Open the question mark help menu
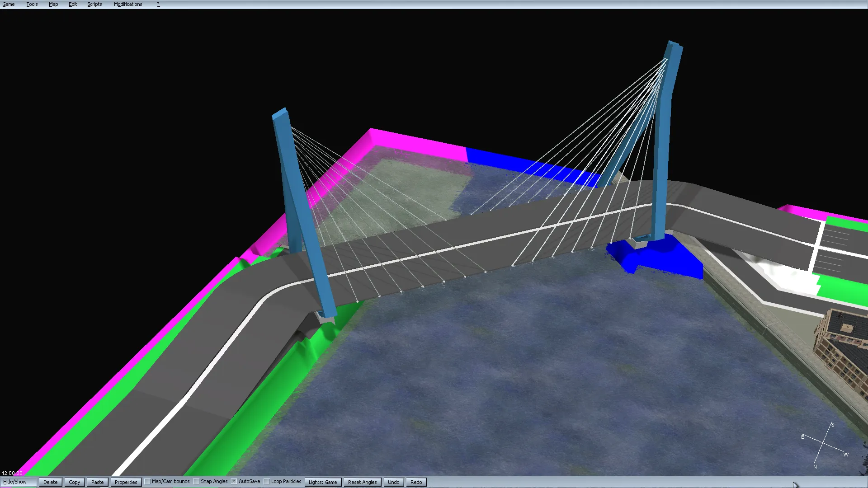This screenshot has height=488, width=868. tap(158, 4)
